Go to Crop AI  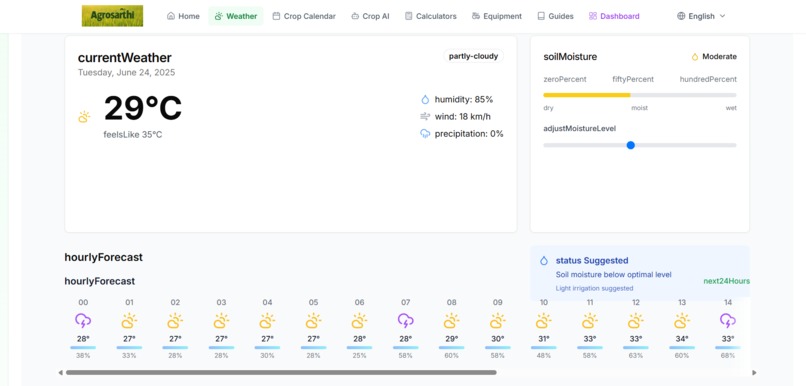370,16
